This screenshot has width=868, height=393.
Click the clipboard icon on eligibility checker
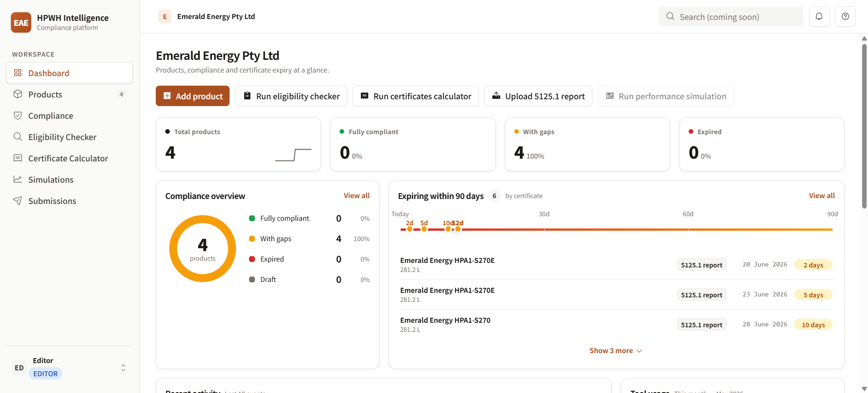[247, 96]
